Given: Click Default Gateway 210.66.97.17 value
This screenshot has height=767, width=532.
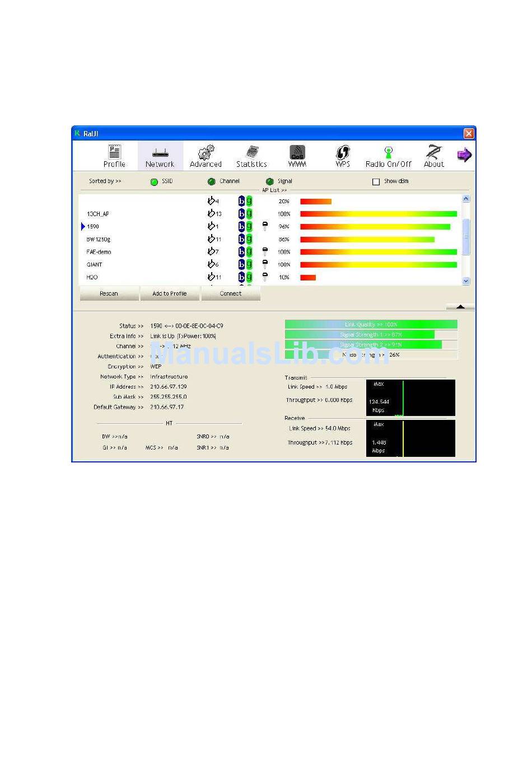Looking at the screenshot, I should click(167, 407).
